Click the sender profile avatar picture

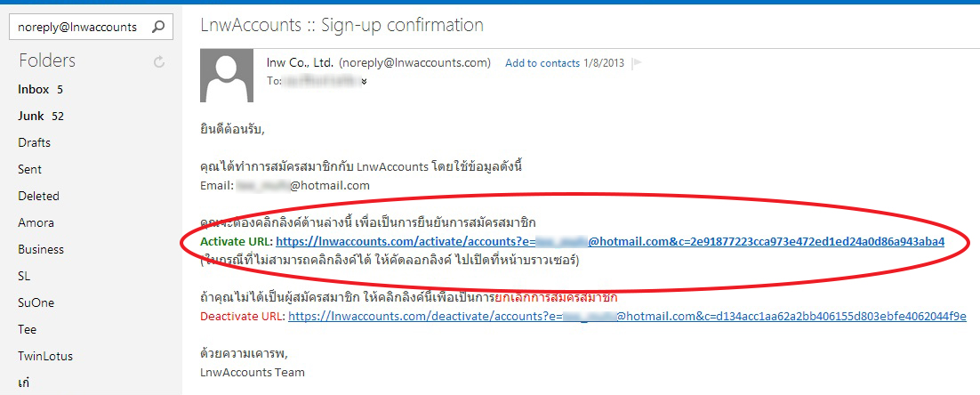(226, 76)
